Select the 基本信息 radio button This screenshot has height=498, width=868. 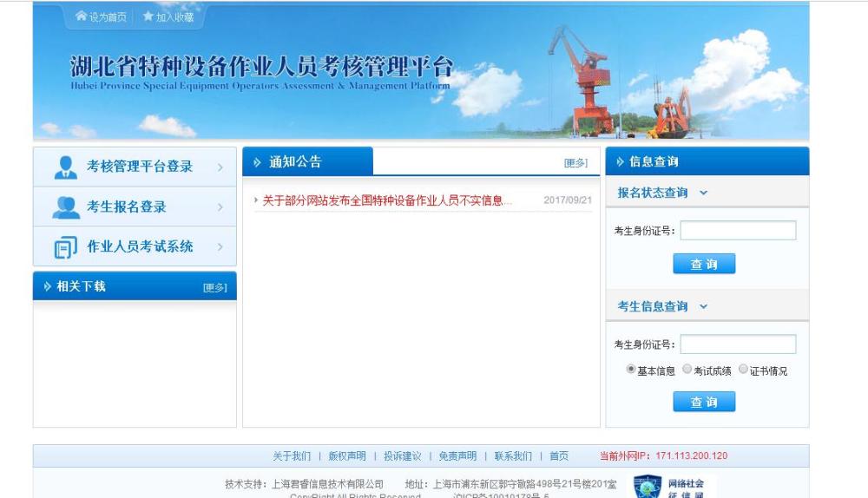coord(630,369)
